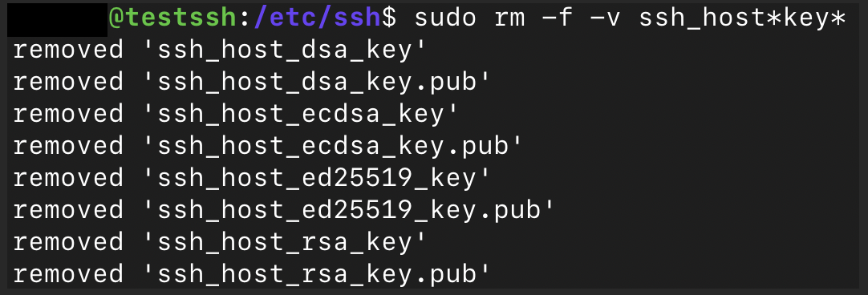Click the word 'removed' on the last output line
The image size is (868, 295).
tap(69, 276)
